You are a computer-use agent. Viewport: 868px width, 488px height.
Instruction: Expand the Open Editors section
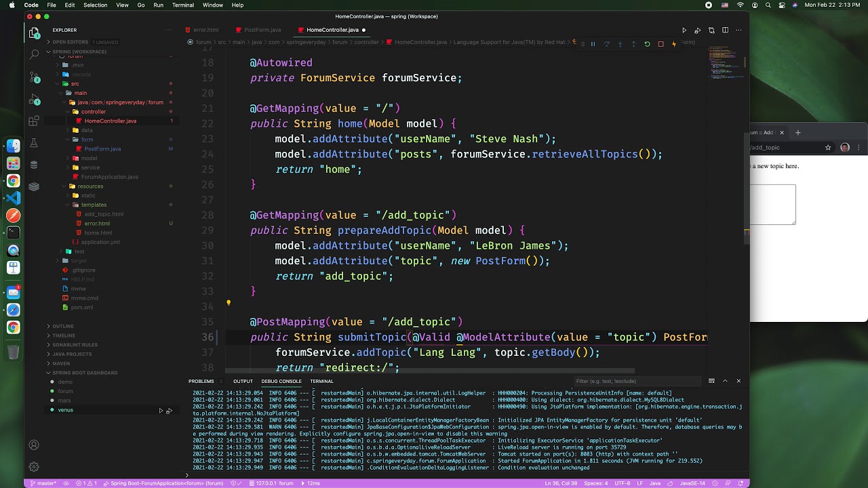(x=70, y=42)
